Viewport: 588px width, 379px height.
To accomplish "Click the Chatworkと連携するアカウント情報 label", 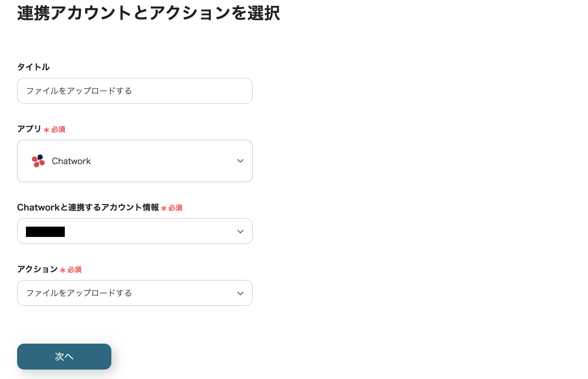I will point(88,208).
